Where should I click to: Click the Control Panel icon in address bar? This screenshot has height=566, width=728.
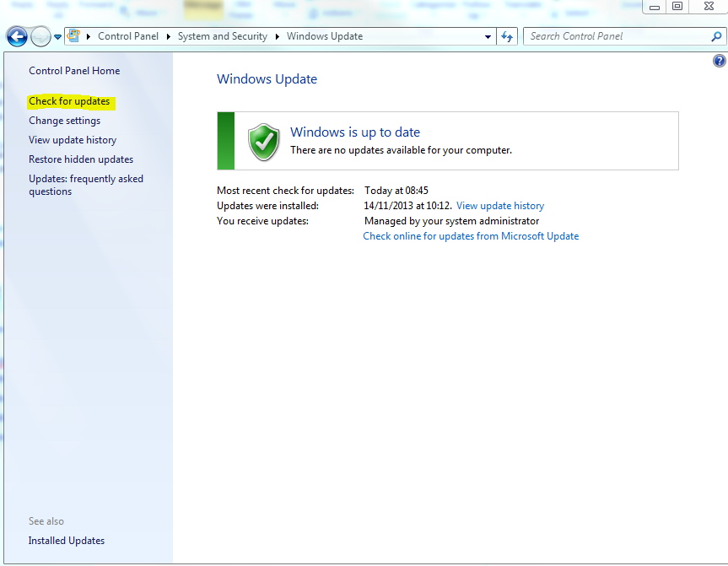pyautogui.click(x=73, y=35)
